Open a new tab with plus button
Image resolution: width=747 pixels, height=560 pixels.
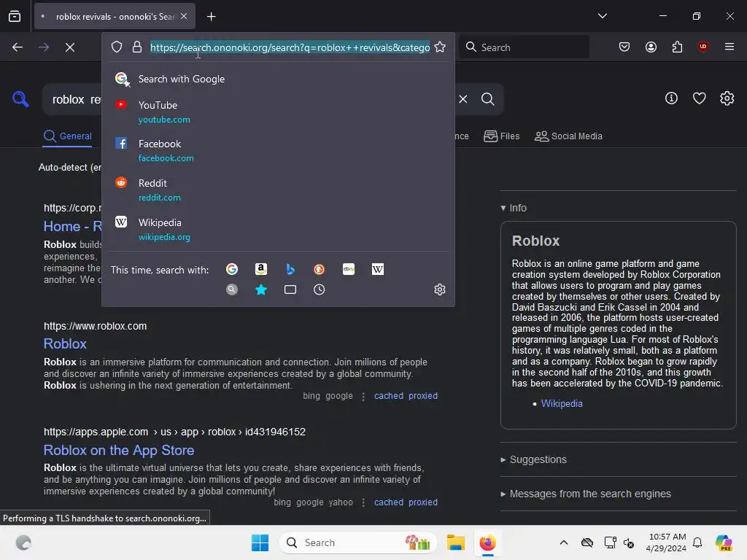click(x=211, y=17)
